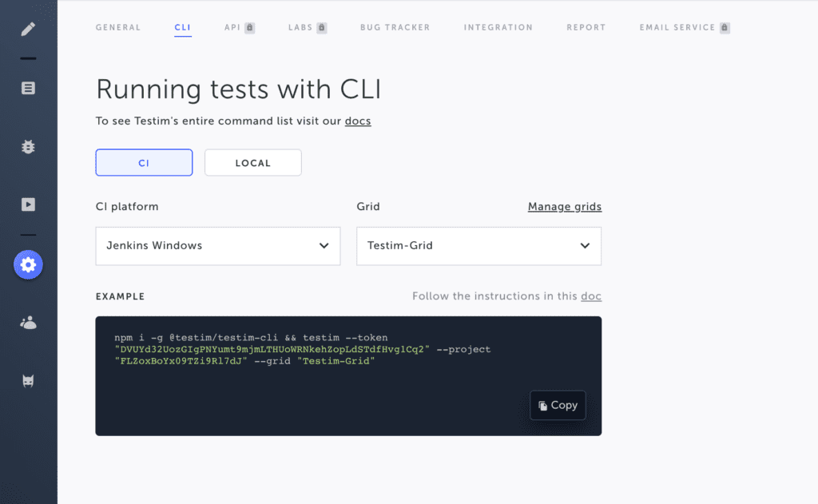
Task: Click the Testim mascot icon in sidebar
Action: [28, 381]
